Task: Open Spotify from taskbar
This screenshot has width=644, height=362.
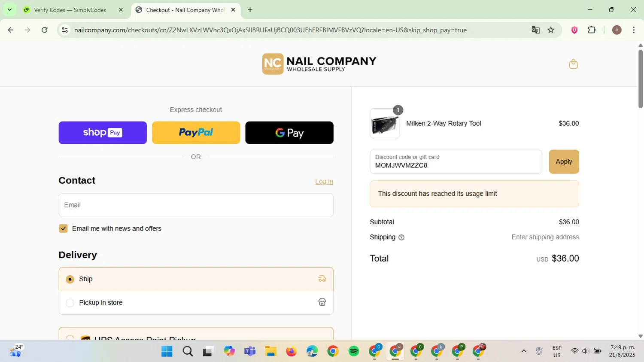Action: [354, 352]
